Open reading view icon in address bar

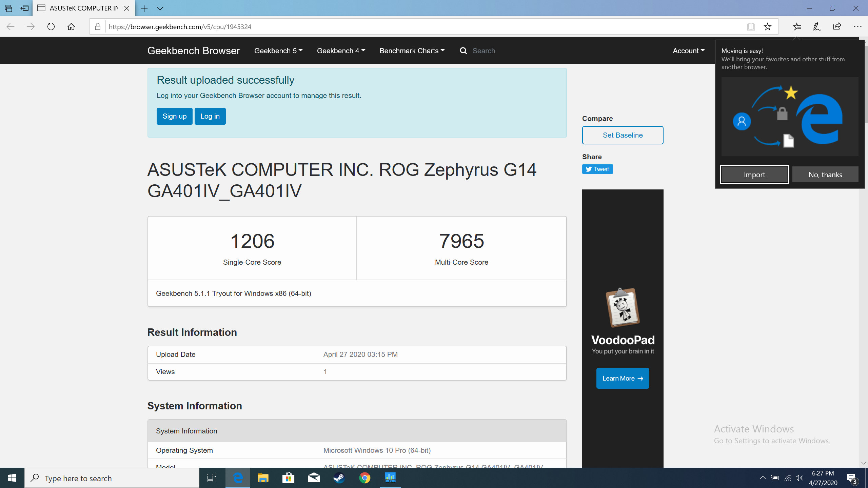point(751,27)
